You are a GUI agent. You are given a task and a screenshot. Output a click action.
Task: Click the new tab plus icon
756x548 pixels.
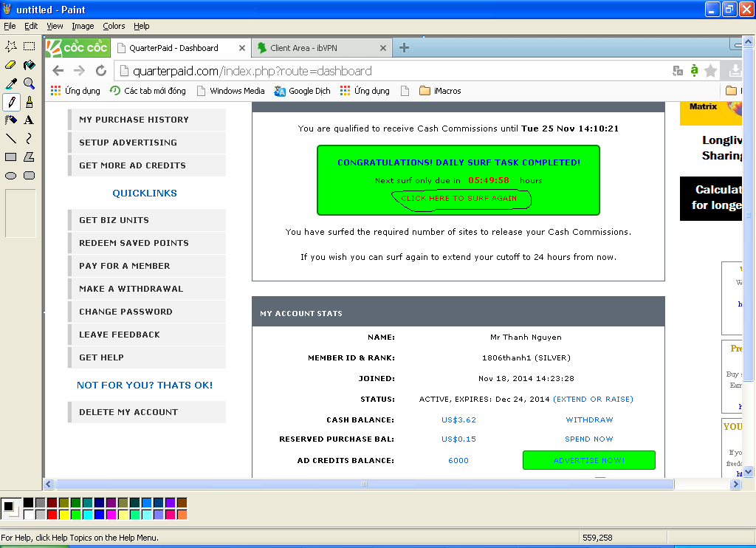pos(404,48)
